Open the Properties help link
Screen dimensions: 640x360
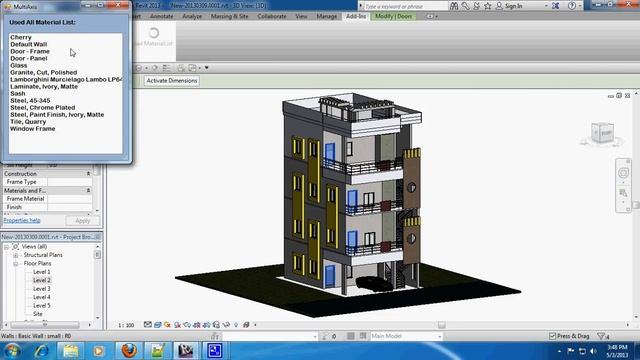coord(22,220)
